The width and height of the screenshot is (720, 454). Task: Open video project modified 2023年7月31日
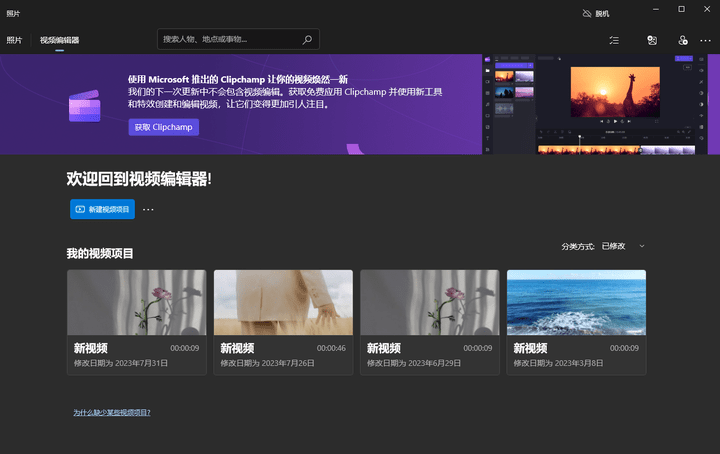137,322
